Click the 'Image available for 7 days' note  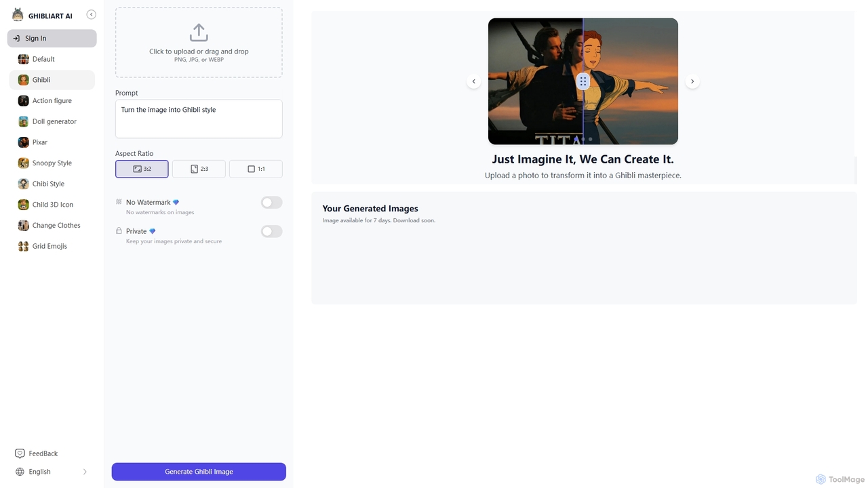point(379,220)
